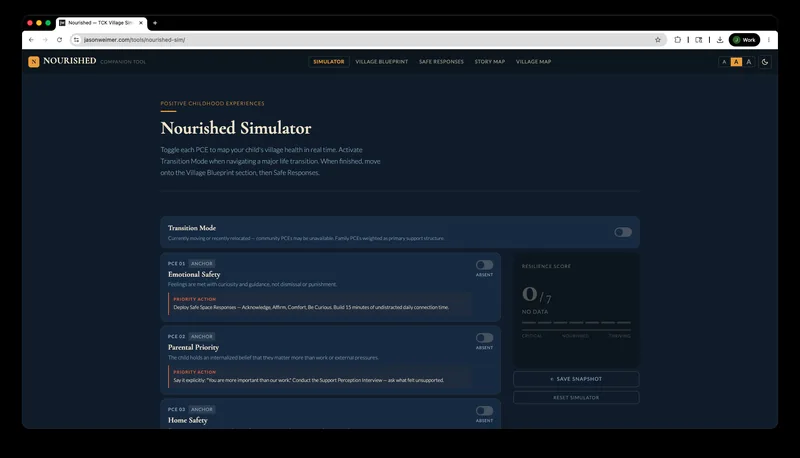Click the Emotional Safety card title

tap(194, 274)
